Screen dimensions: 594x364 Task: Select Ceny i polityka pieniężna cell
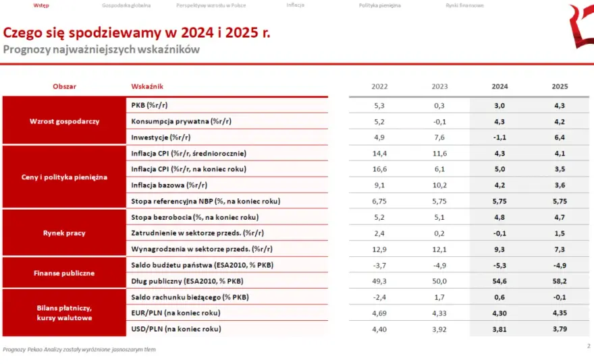pos(64,177)
